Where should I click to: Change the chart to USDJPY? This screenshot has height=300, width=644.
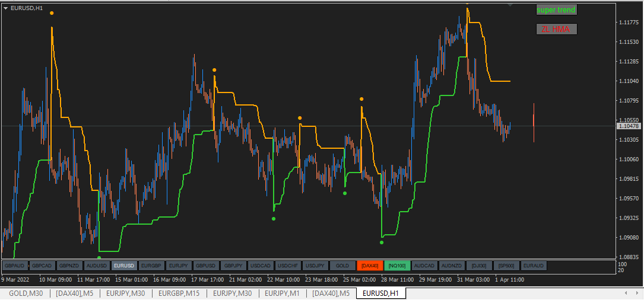point(315,266)
